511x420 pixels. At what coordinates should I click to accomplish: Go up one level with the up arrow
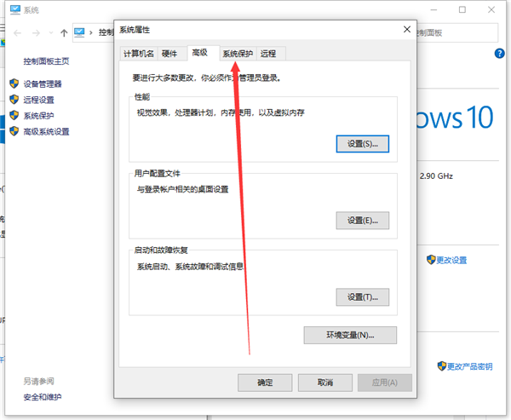[65, 32]
